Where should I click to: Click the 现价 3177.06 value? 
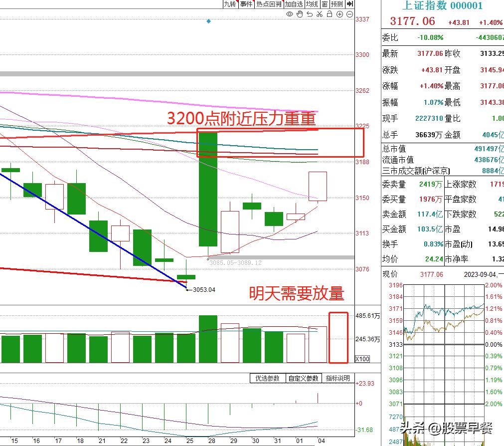pyautogui.click(x=431, y=274)
